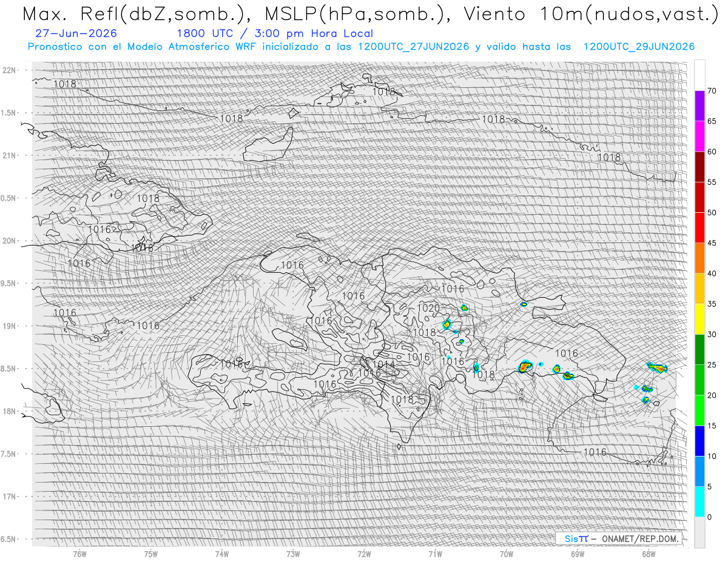Pick the dark green 25–30 dBZ segment
Image resolution: width=728 pixels, height=562 pixels.
[699, 349]
